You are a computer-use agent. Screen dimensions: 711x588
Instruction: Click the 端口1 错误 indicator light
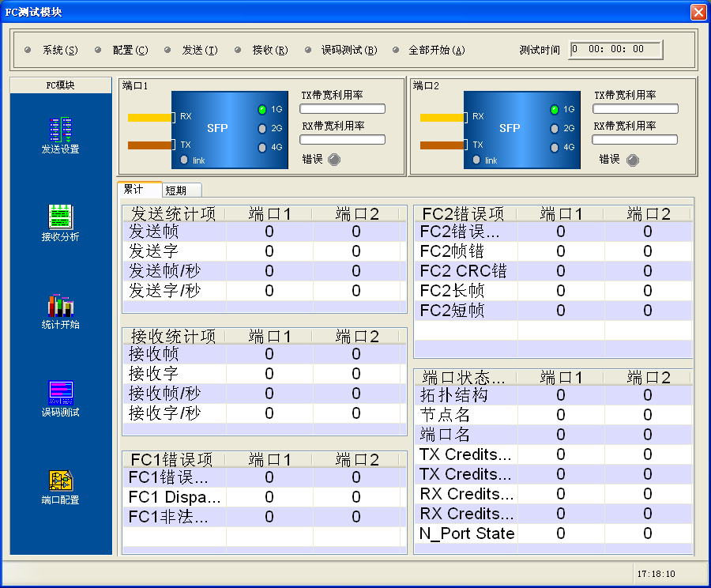[x=334, y=160]
